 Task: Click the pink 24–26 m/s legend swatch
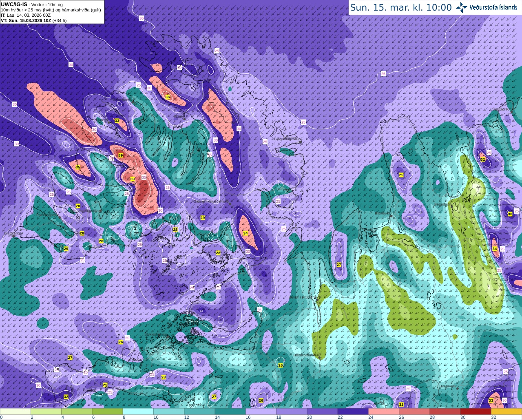point(383,411)
